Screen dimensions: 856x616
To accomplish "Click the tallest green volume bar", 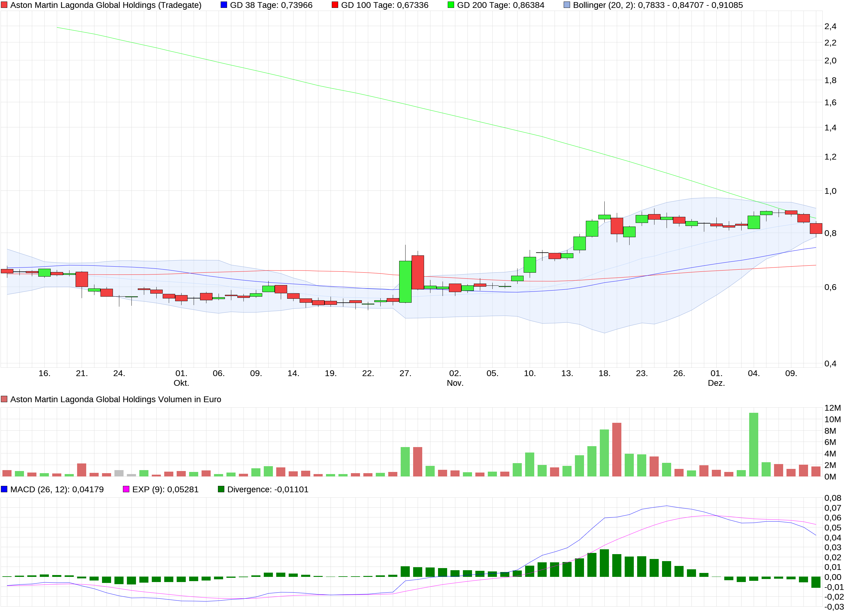I will [x=754, y=444].
